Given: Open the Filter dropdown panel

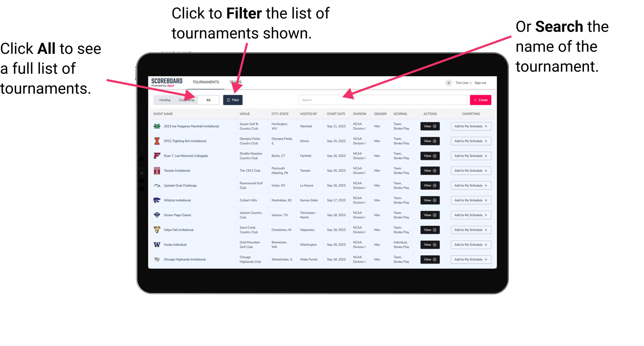Looking at the screenshot, I should [233, 100].
